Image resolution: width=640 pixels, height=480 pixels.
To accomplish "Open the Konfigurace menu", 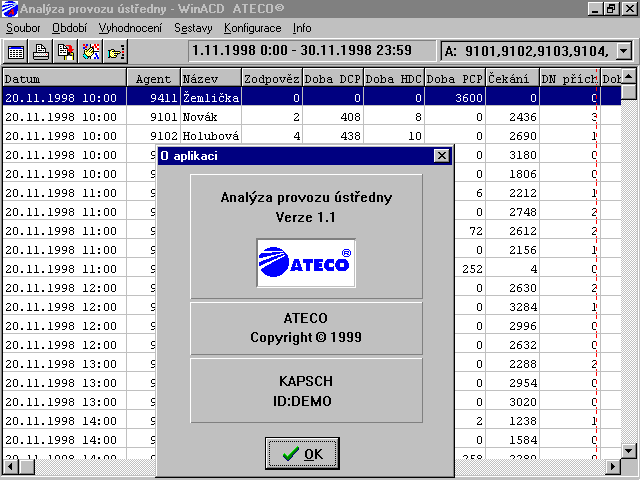I will (x=252, y=28).
